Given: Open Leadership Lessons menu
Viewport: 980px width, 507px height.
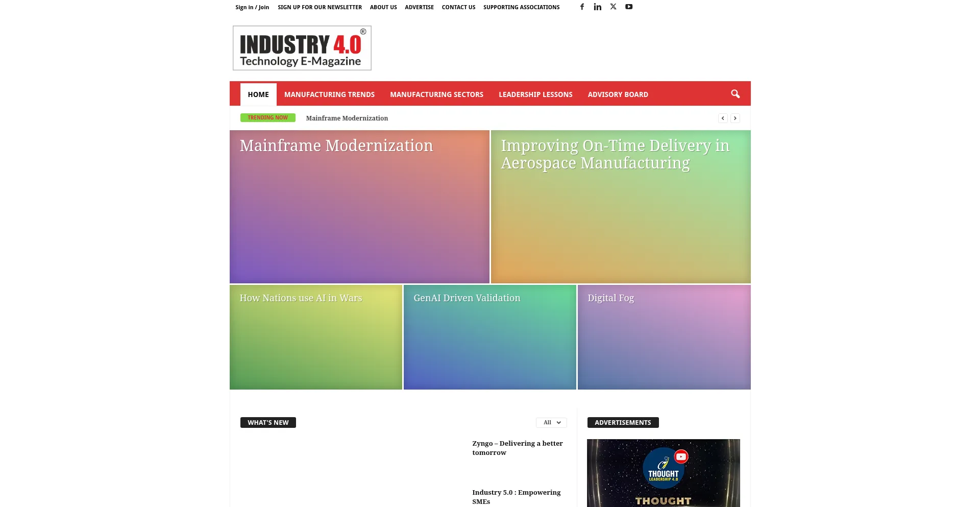Looking at the screenshot, I should click(x=535, y=94).
